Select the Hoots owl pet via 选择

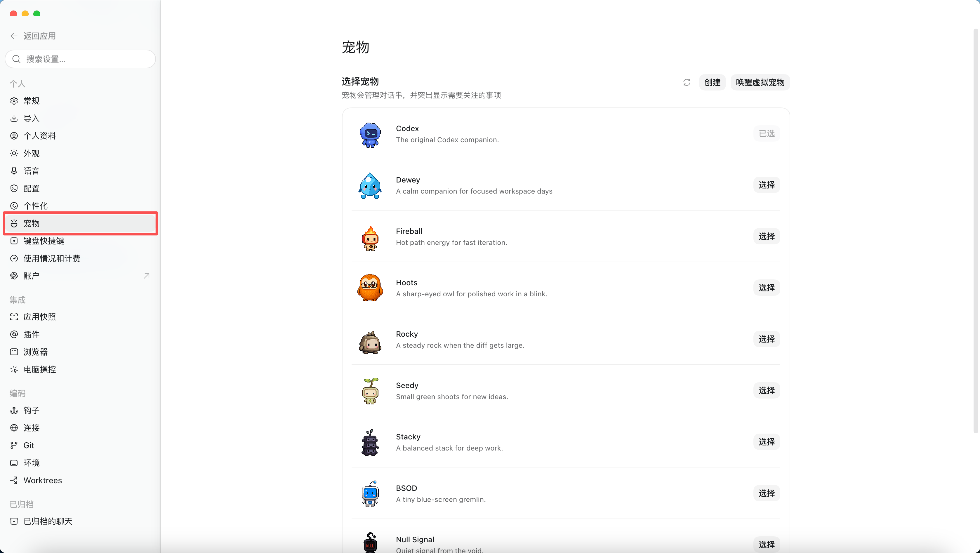767,288
